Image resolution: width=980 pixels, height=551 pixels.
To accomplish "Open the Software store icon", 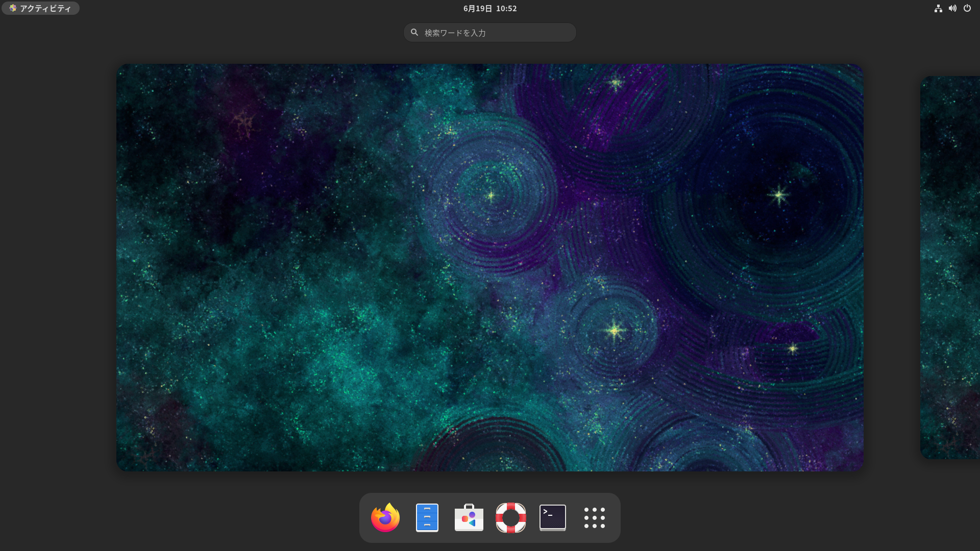I will coord(469,518).
